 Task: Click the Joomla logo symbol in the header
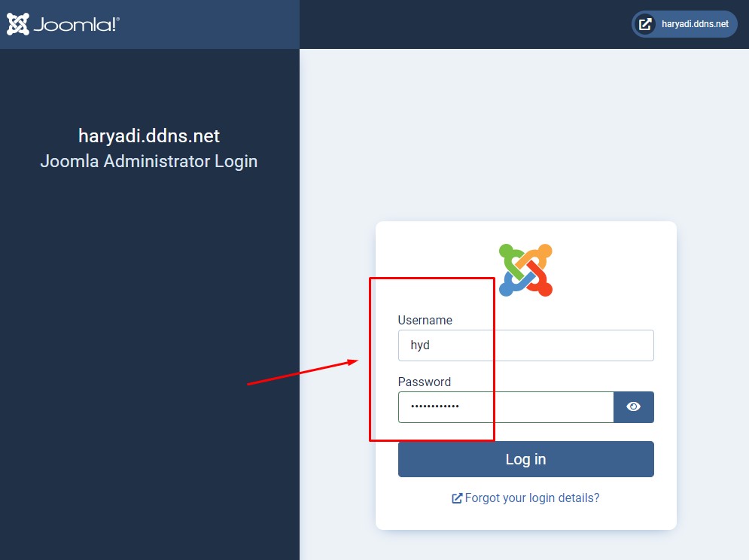18,24
